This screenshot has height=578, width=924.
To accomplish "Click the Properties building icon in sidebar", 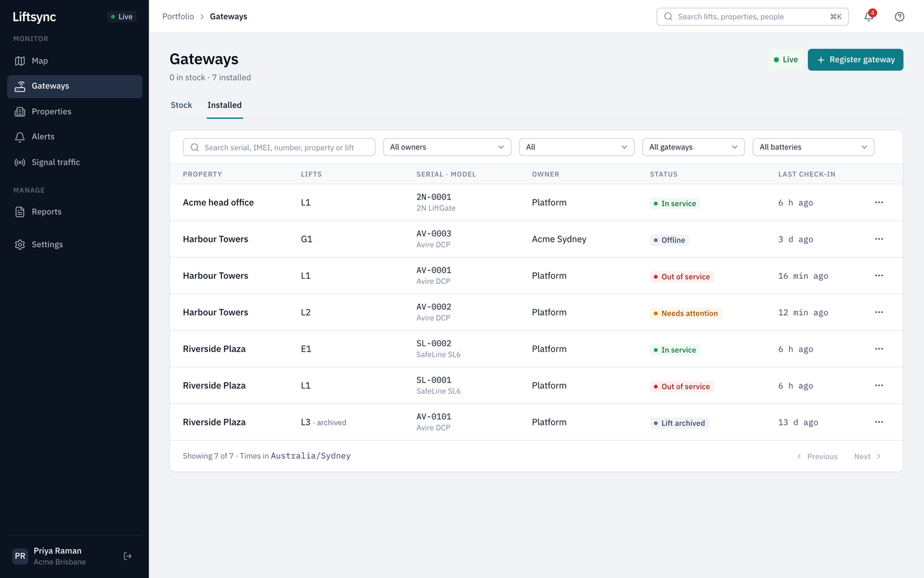I will 20,112.
